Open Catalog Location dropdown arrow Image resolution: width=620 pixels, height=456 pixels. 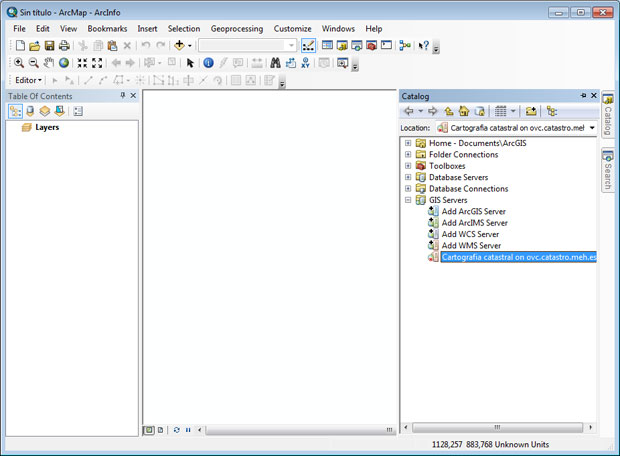[592, 128]
